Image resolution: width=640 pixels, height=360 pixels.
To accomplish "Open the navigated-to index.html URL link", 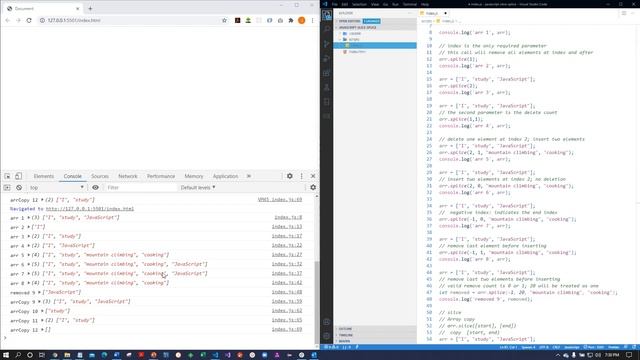I will coord(90,209).
